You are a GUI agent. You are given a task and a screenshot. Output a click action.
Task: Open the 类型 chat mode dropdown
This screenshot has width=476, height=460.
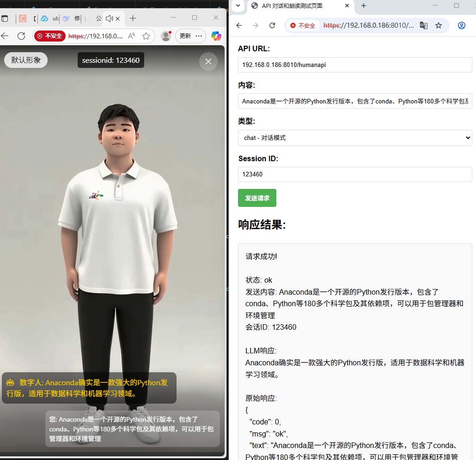click(x=354, y=138)
